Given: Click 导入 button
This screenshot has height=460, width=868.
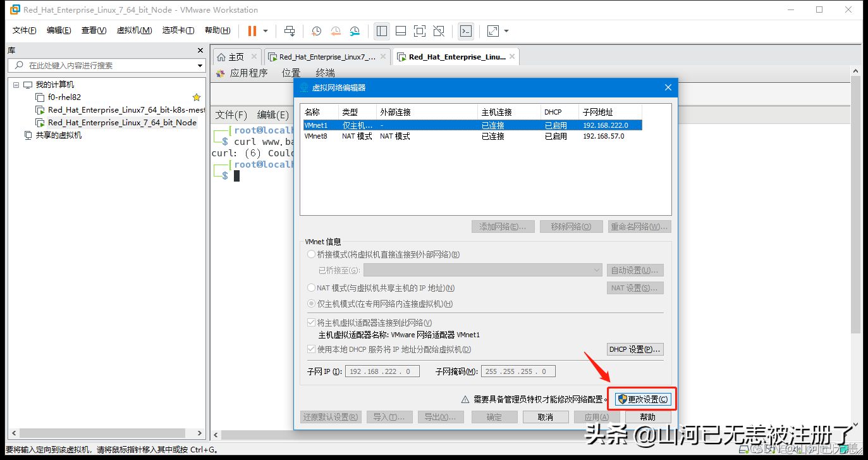Looking at the screenshot, I should (x=389, y=417).
